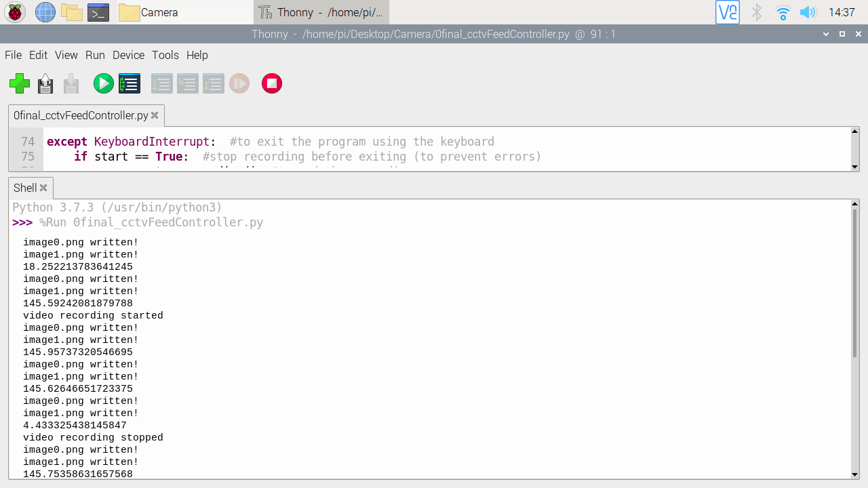Mute the system volume
Image resolution: width=868 pixels, height=488 pixels.
point(808,12)
